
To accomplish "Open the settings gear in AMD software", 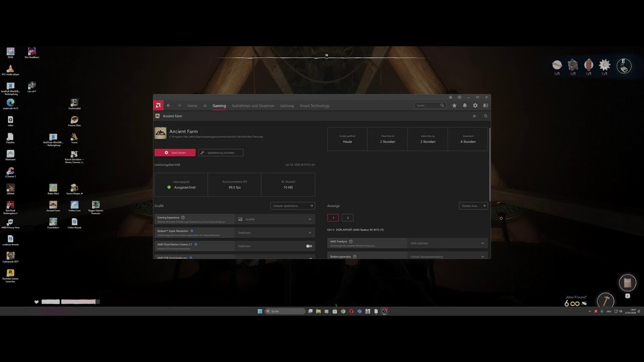I will pyautogui.click(x=475, y=106).
